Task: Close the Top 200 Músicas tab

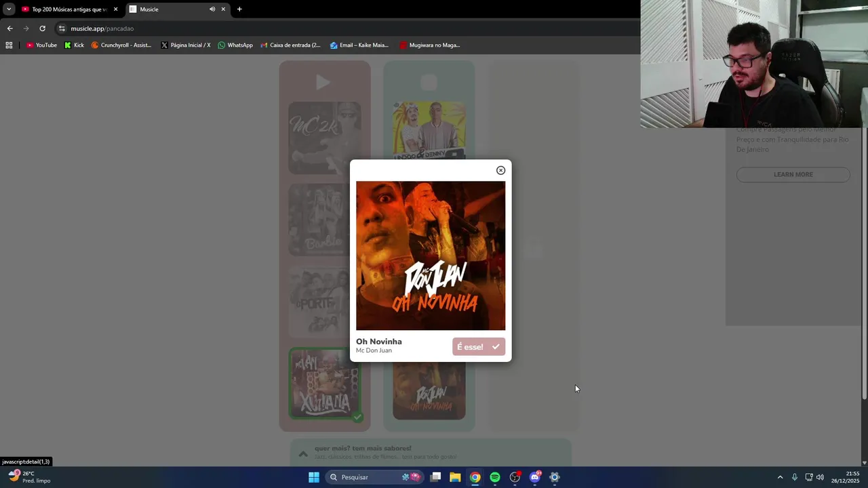Action: 115,9
